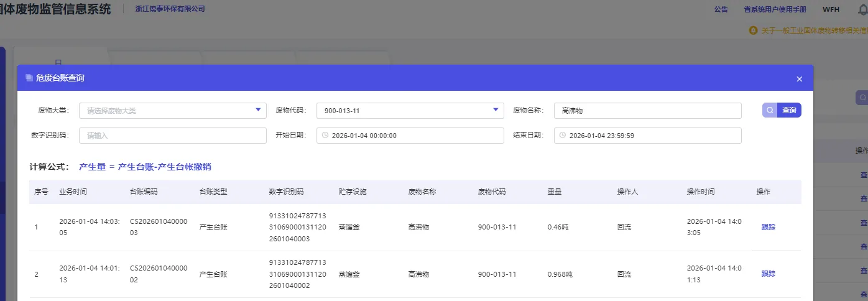Open the notice about 一般工业固体废物转移

[815, 30]
